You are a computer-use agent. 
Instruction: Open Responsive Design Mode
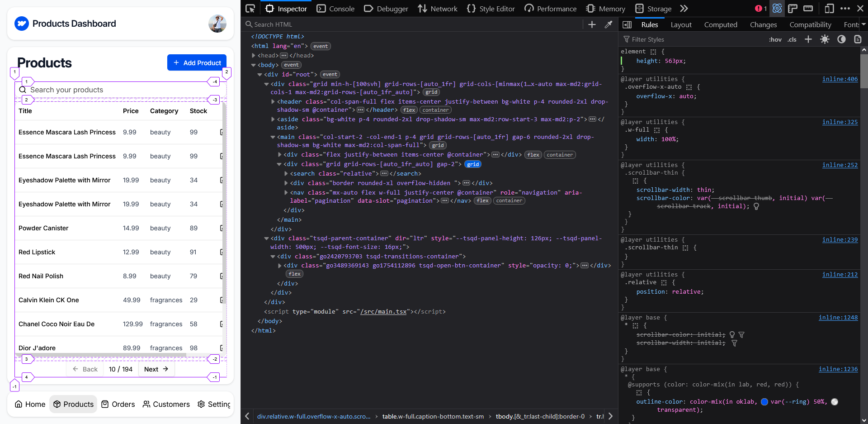(x=829, y=9)
